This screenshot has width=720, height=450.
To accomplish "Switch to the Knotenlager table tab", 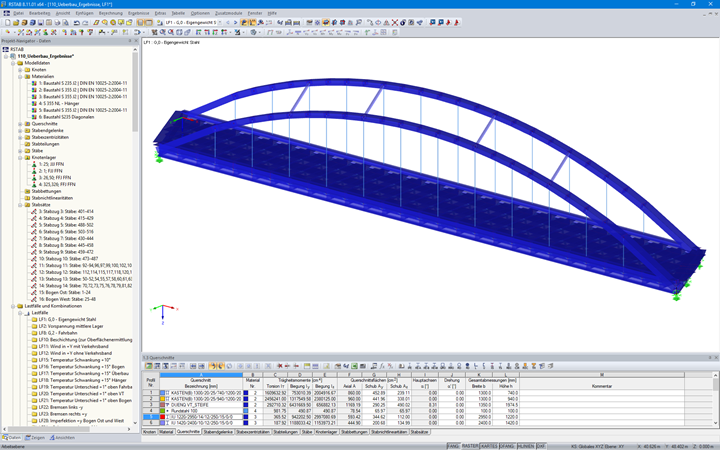I will tap(326, 432).
